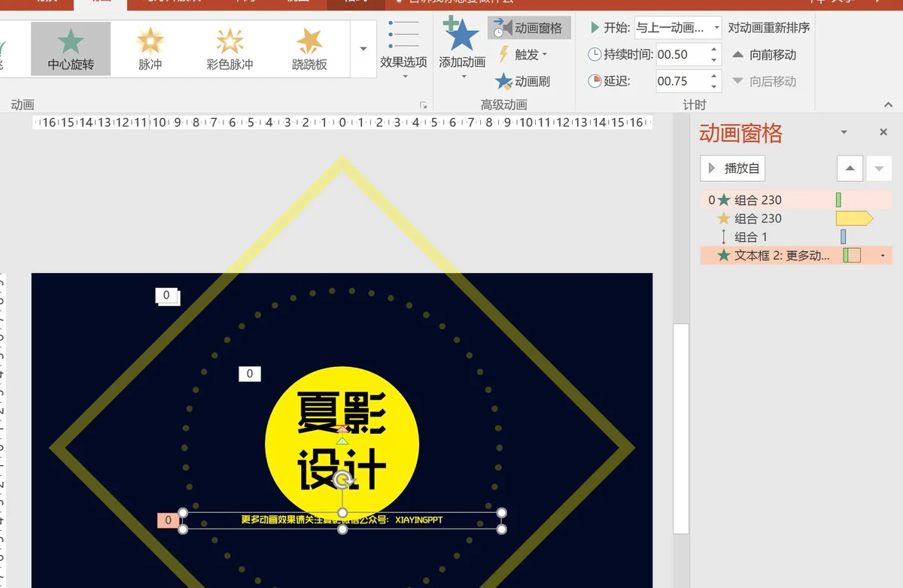Select the 组合 1 animation entry

[796, 237]
